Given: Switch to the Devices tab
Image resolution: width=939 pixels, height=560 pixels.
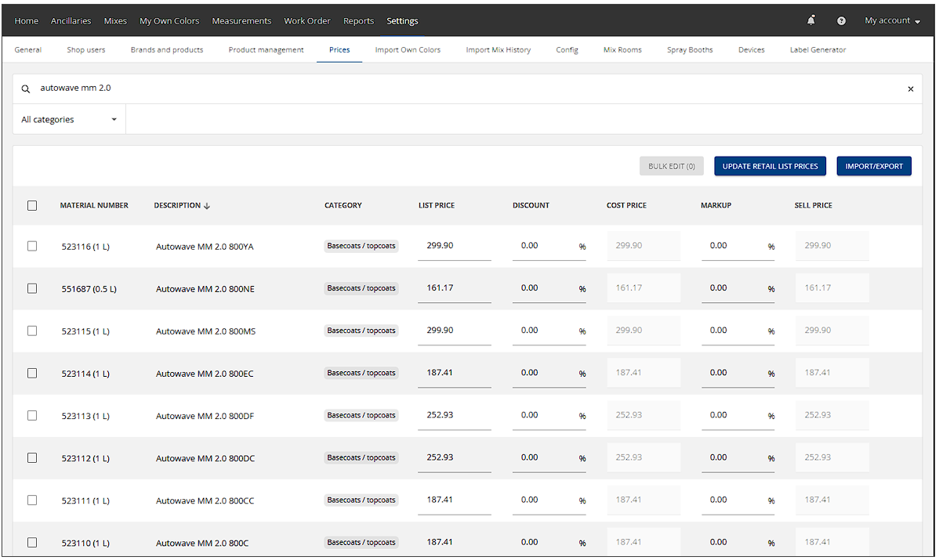Looking at the screenshot, I should click(x=752, y=49).
